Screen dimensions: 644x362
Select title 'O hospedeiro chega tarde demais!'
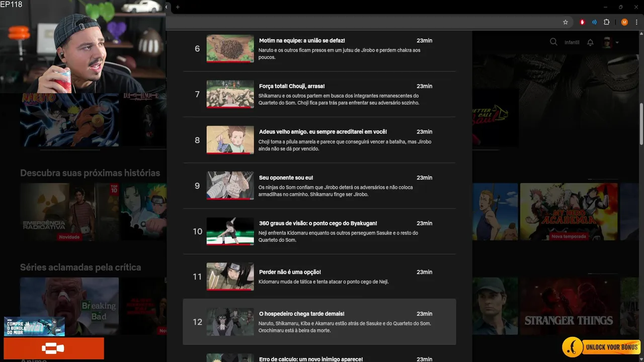pos(302,314)
